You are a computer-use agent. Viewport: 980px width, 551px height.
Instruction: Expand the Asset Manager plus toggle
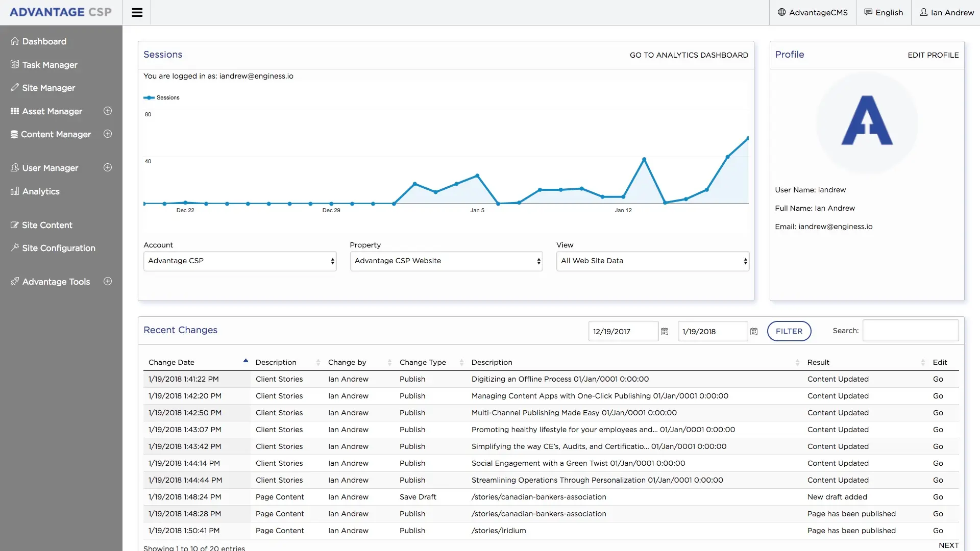point(108,111)
